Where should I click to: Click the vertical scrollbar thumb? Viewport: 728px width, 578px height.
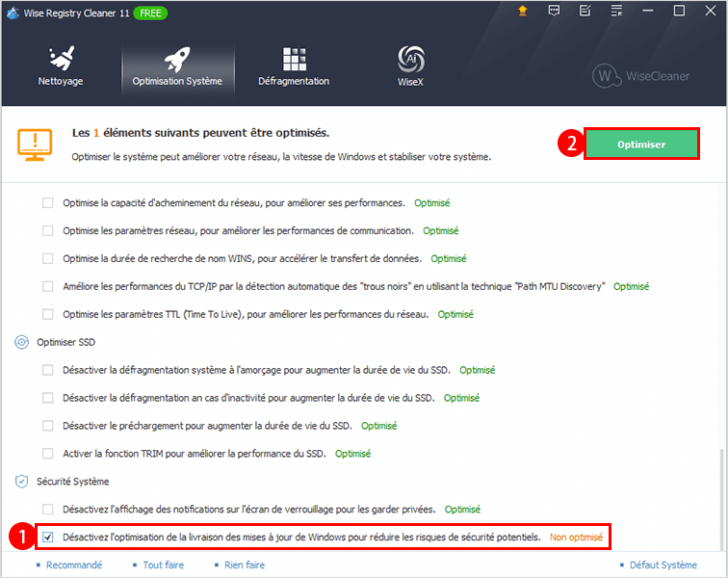tap(721, 499)
